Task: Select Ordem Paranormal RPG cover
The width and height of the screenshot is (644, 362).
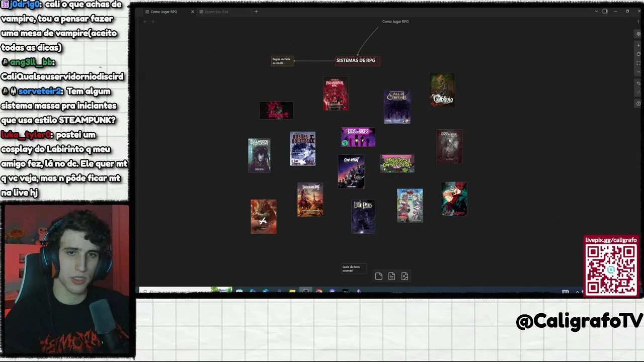Action: click(336, 94)
